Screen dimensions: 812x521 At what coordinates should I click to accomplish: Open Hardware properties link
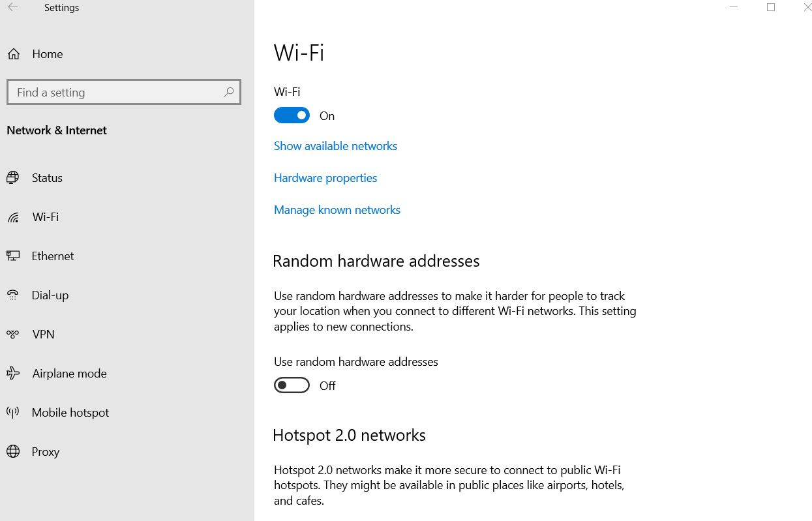click(325, 178)
